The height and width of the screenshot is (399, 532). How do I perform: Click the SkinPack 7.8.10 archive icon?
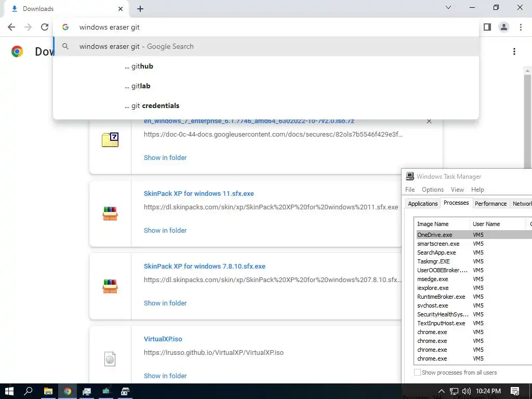110,286
